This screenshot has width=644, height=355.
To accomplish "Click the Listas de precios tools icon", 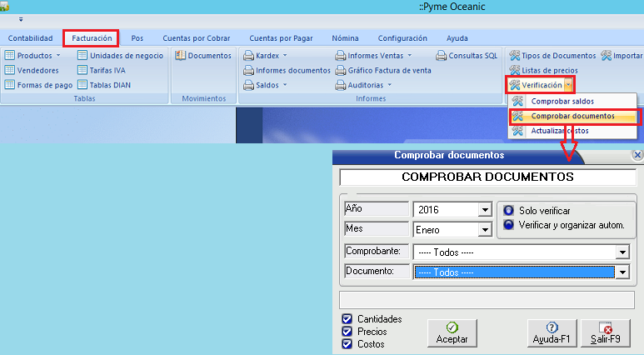I will (x=515, y=70).
